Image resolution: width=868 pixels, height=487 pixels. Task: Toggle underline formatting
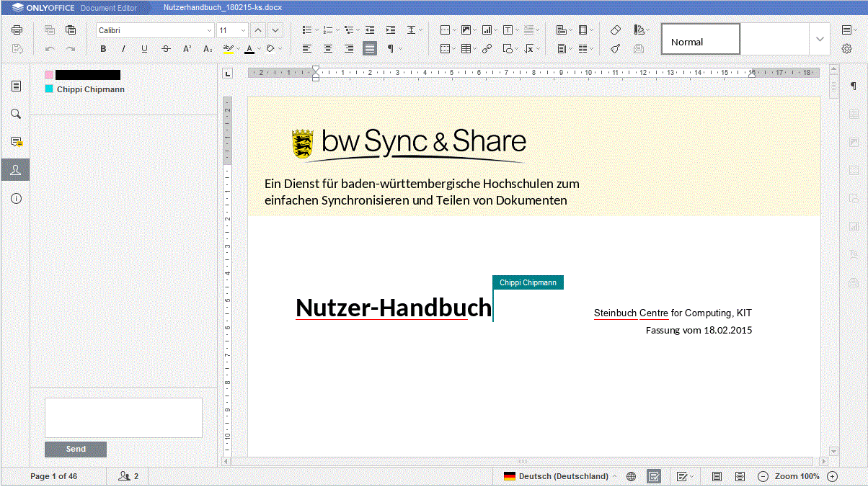tap(144, 49)
